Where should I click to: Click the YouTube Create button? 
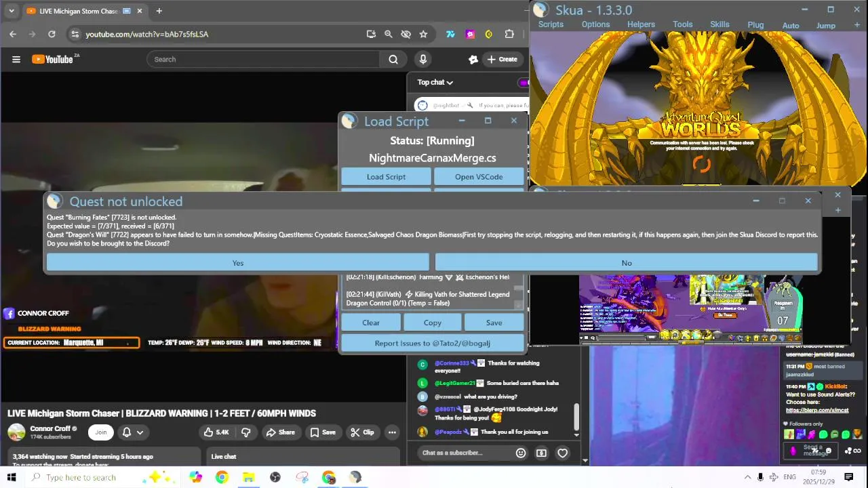(x=502, y=60)
